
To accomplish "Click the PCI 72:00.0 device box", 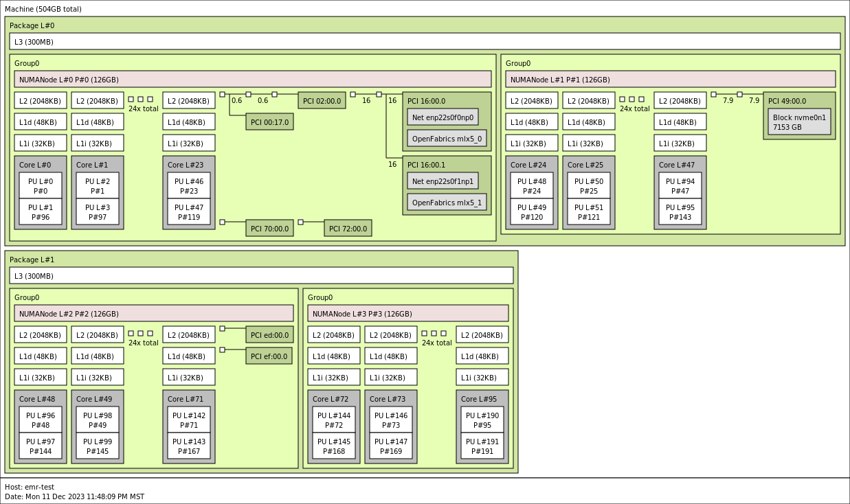I will coord(348,229).
